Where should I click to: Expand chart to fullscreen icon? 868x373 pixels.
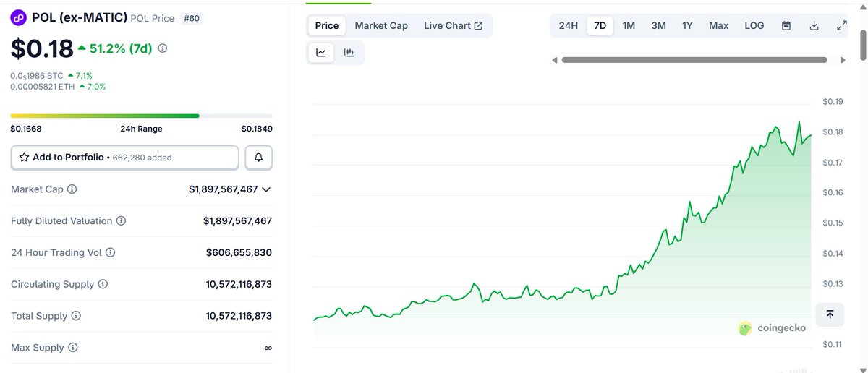point(841,25)
